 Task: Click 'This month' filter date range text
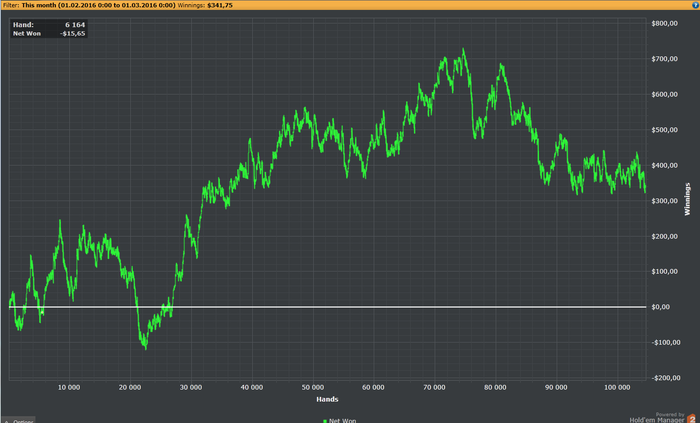99,5
